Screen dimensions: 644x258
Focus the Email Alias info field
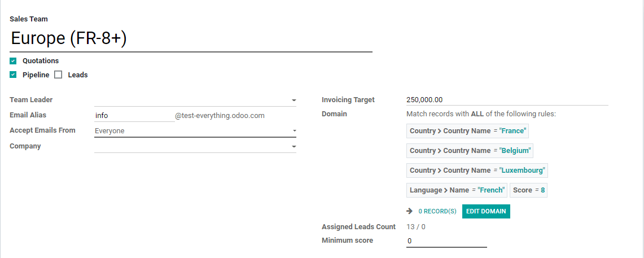click(x=134, y=115)
